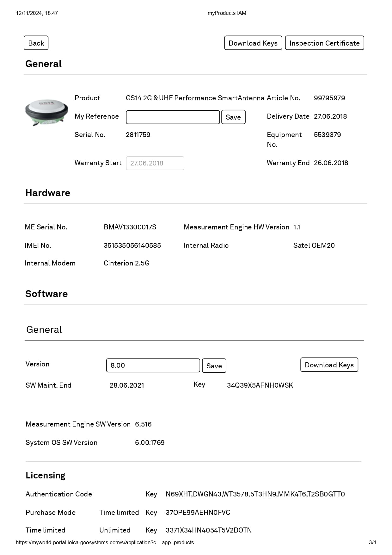This screenshot has height=555, width=392.
Task: Click the Licensing section heading
Action: pos(46,476)
